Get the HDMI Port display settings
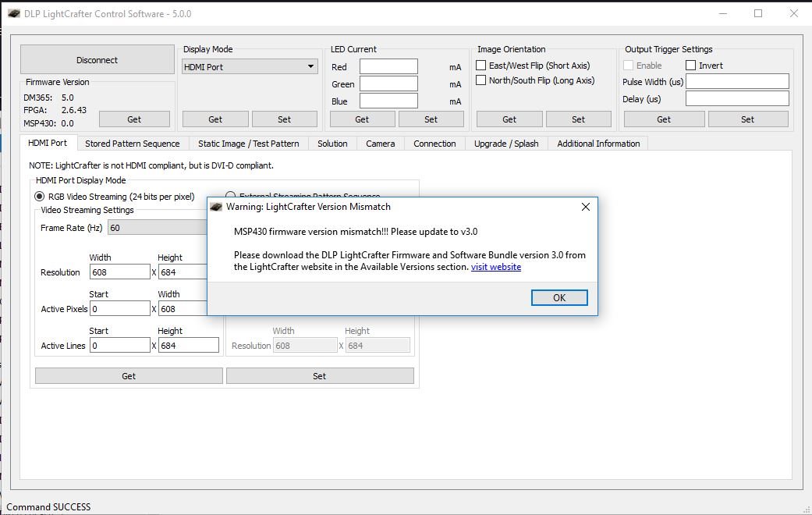The height and width of the screenshot is (515, 812). point(129,376)
